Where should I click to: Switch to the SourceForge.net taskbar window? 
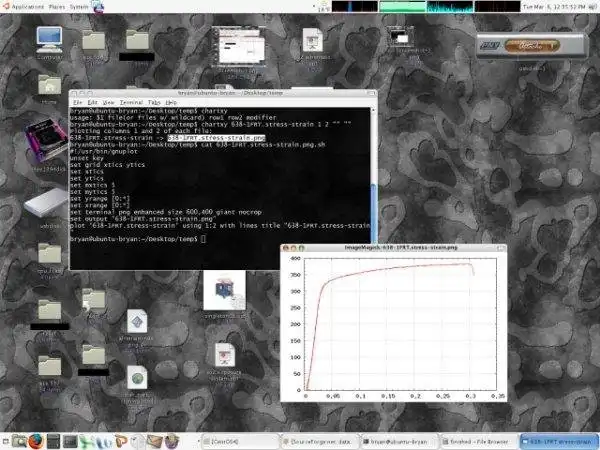pos(320,442)
